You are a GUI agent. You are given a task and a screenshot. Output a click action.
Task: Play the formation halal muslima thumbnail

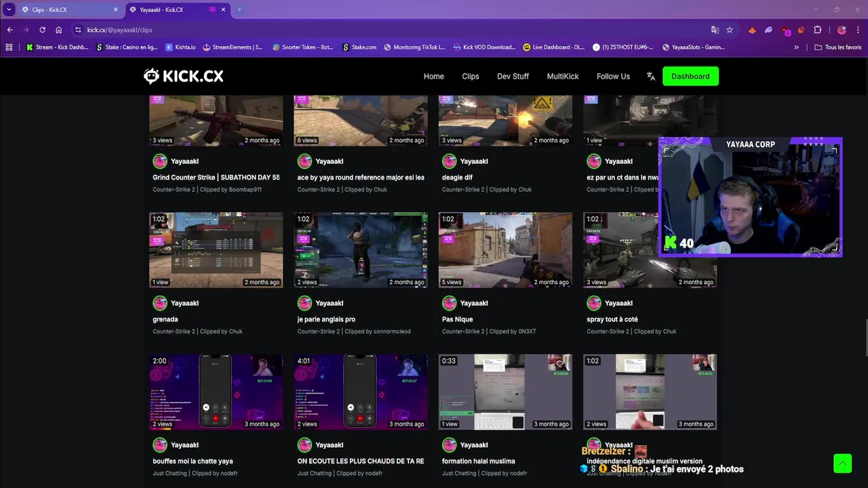[505, 392]
